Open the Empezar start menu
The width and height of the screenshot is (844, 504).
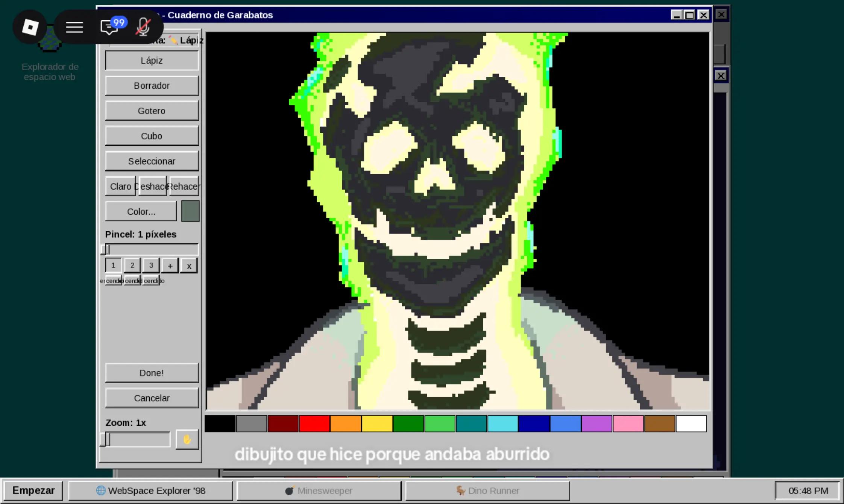[33, 491]
